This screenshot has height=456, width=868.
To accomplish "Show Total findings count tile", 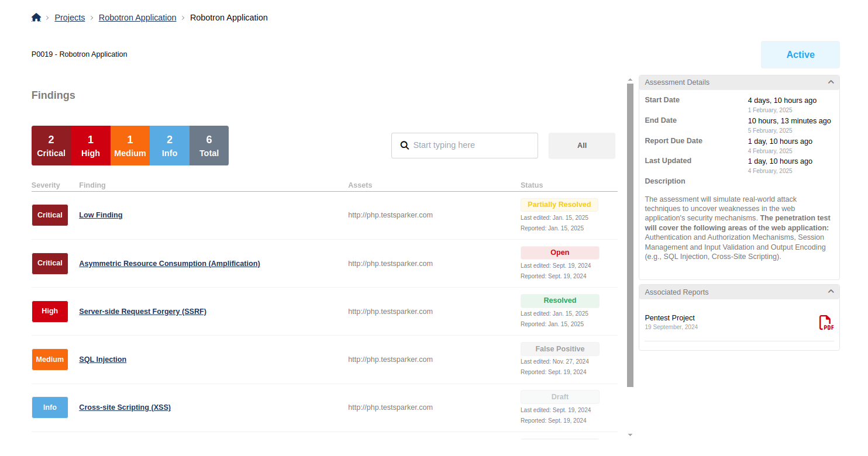I will pos(209,146).
